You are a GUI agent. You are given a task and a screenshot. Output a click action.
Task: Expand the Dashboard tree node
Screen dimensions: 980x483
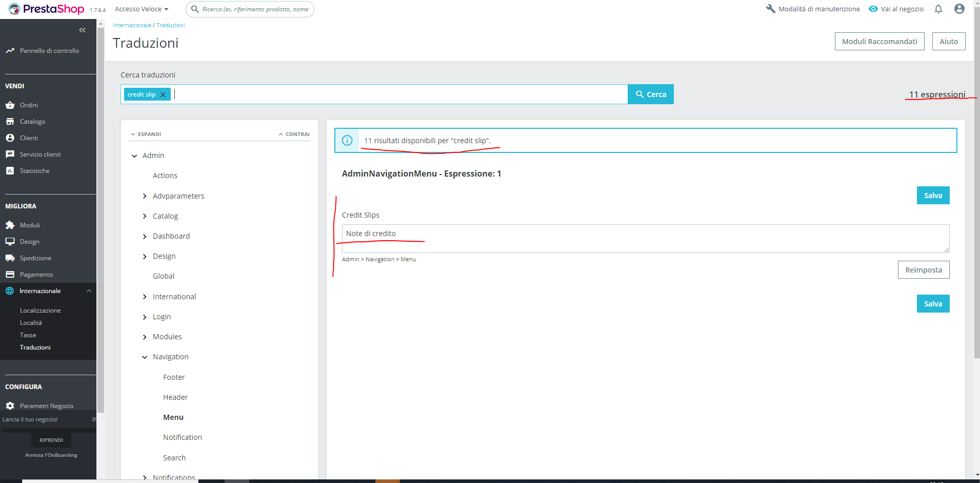click(145, 236)
